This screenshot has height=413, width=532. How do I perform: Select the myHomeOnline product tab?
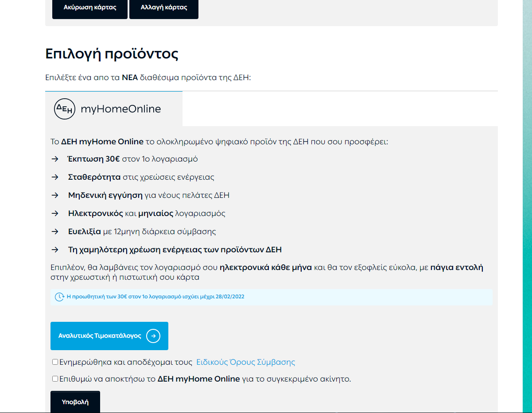114,109
